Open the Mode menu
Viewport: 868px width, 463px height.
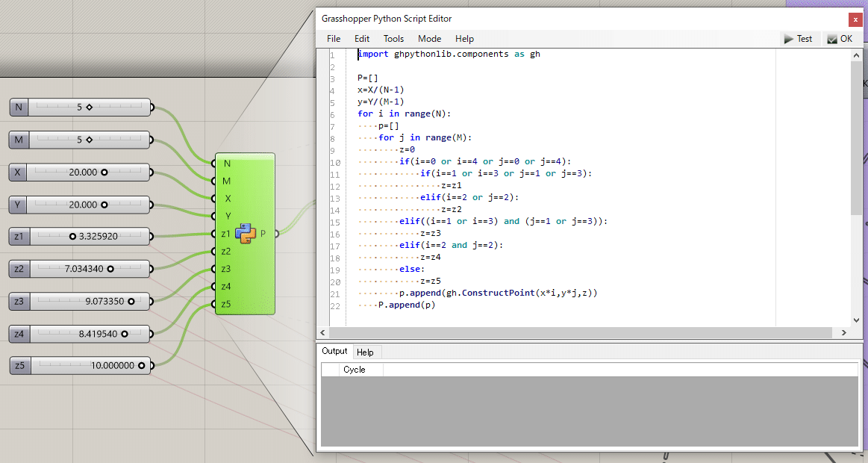tap(430, 39)
